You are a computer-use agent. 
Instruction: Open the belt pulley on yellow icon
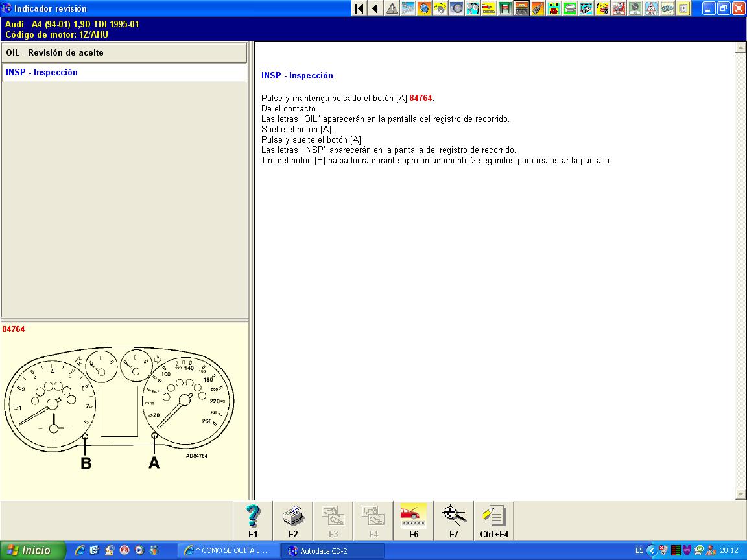(x=440, y=8)
